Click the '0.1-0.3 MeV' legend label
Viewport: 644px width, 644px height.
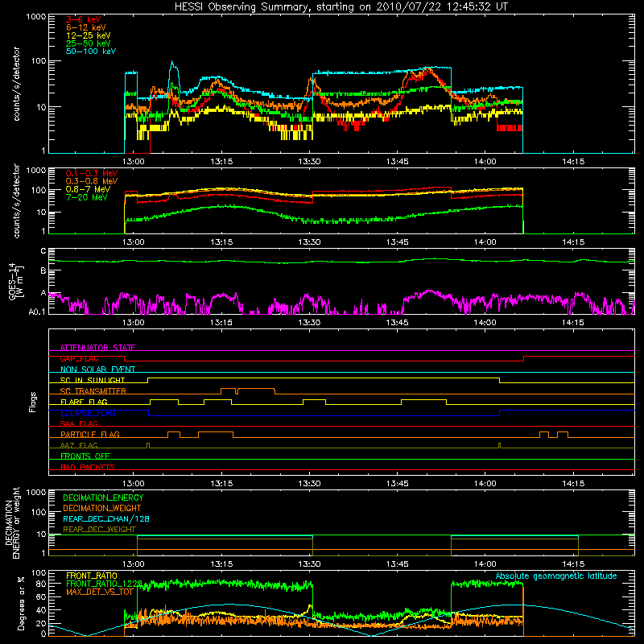(92, 173)
